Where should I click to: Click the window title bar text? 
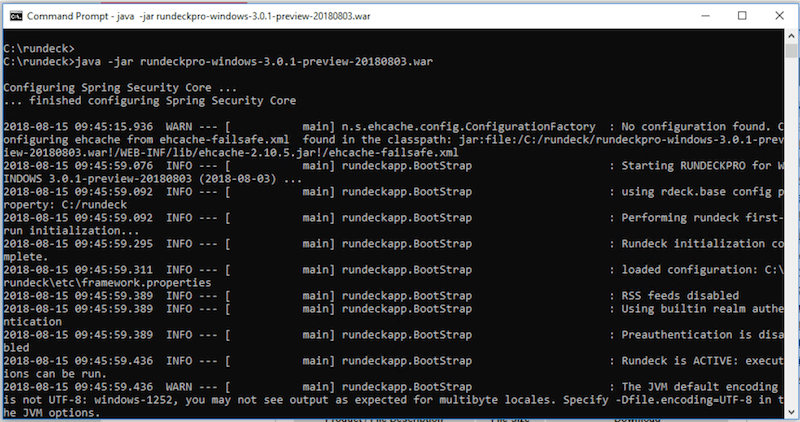(200, 17)
